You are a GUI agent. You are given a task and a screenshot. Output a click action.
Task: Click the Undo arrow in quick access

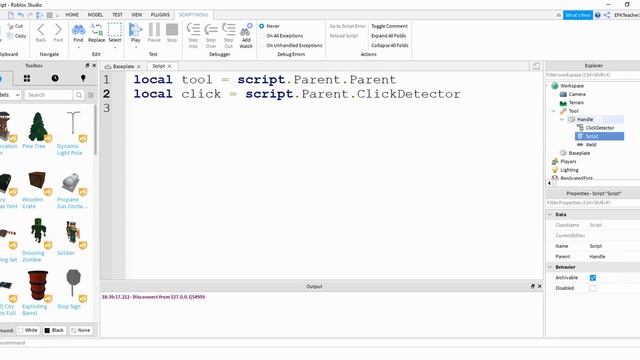(x=20, y=15)
